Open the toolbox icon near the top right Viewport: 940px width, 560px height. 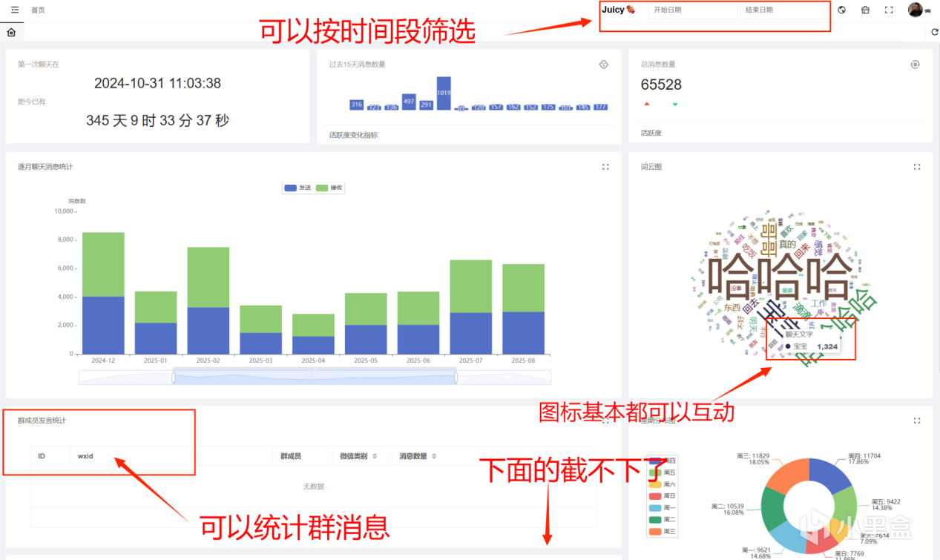(865, 10)
